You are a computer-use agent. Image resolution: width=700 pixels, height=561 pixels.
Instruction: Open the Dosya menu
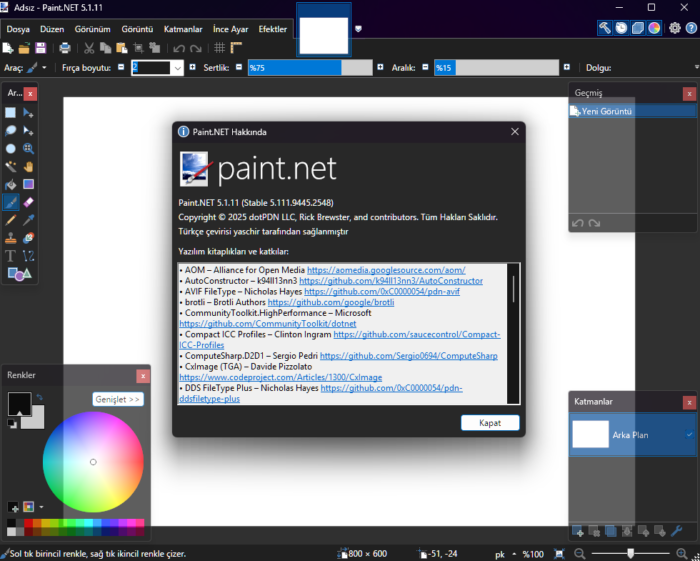click(18, 29)
